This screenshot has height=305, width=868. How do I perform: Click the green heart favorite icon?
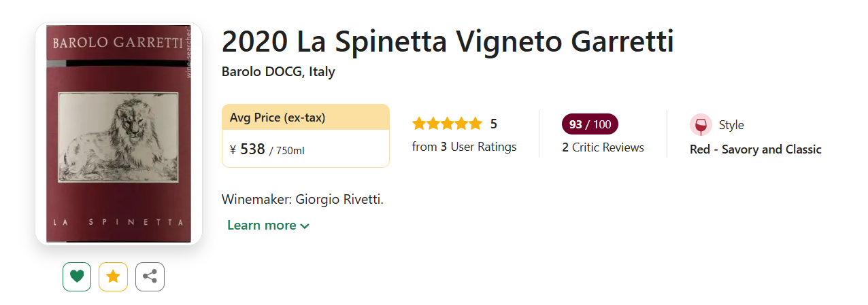(x=77, y=276)
